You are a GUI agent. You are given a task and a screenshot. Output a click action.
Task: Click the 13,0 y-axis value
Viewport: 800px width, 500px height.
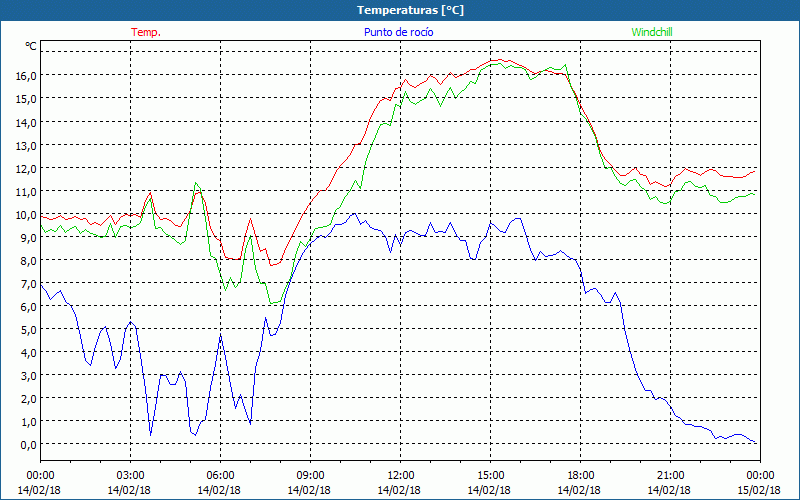[28, 145]
